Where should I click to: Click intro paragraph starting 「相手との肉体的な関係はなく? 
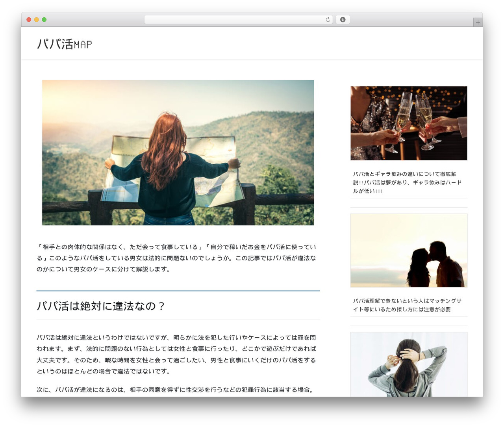pyautogui.click(x=176, y=258)
